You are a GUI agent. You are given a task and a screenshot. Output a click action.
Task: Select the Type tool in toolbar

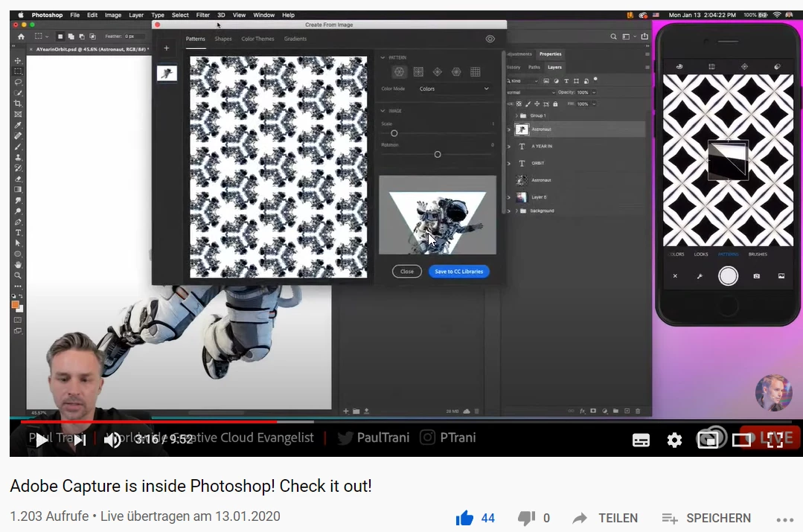(18, 232)
